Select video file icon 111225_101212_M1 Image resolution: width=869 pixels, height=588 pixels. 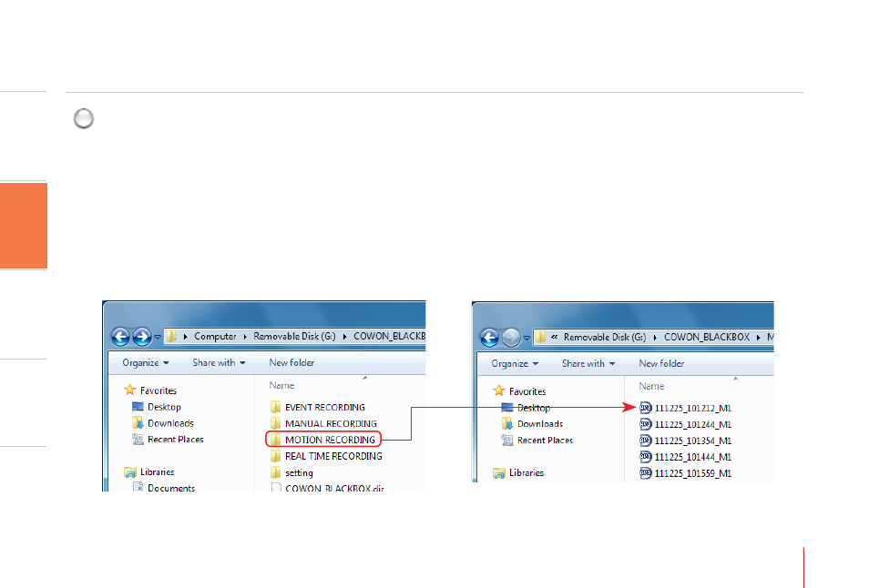645,408
